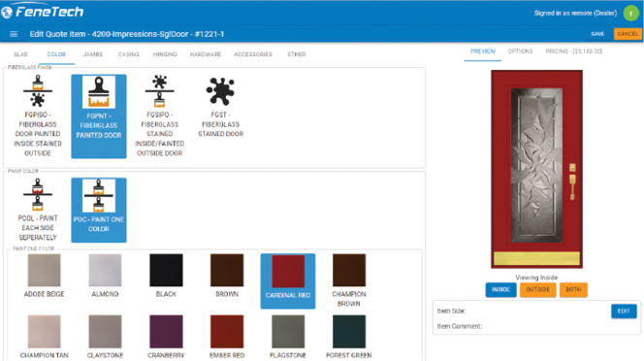Pick the Cardinal Red paint swatch
This screenshot has width=644, height=361.
(x=288, y=280)
